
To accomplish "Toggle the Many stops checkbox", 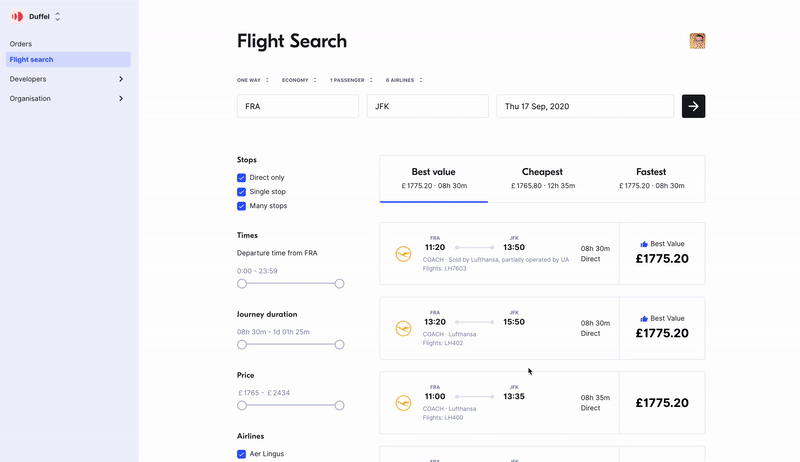I will click(x=241, y=207).
